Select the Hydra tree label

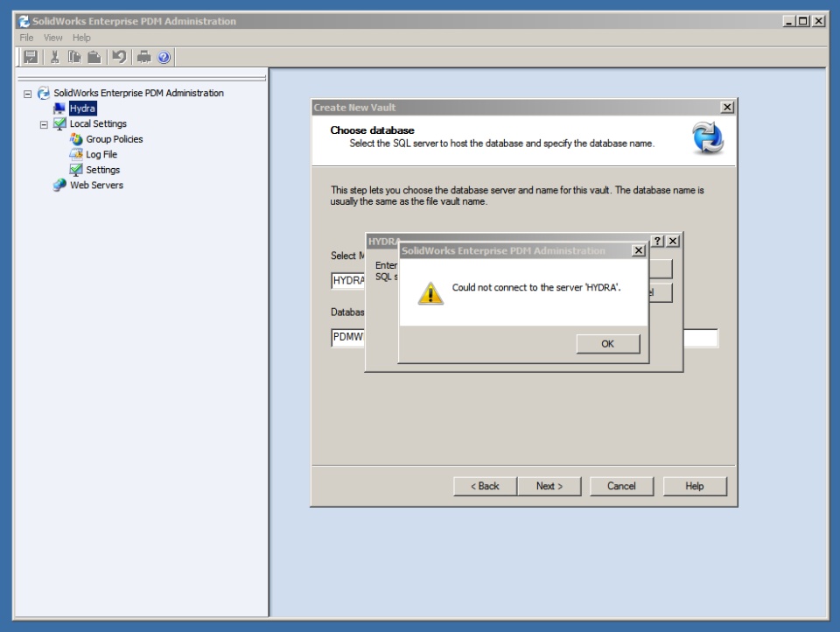82,109
